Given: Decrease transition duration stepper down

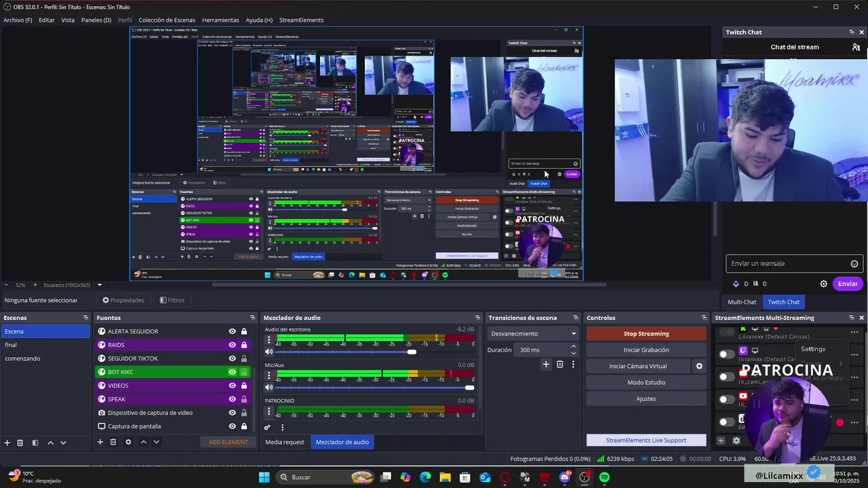Looking at the screenshot, I should click(x=574, y=353).
